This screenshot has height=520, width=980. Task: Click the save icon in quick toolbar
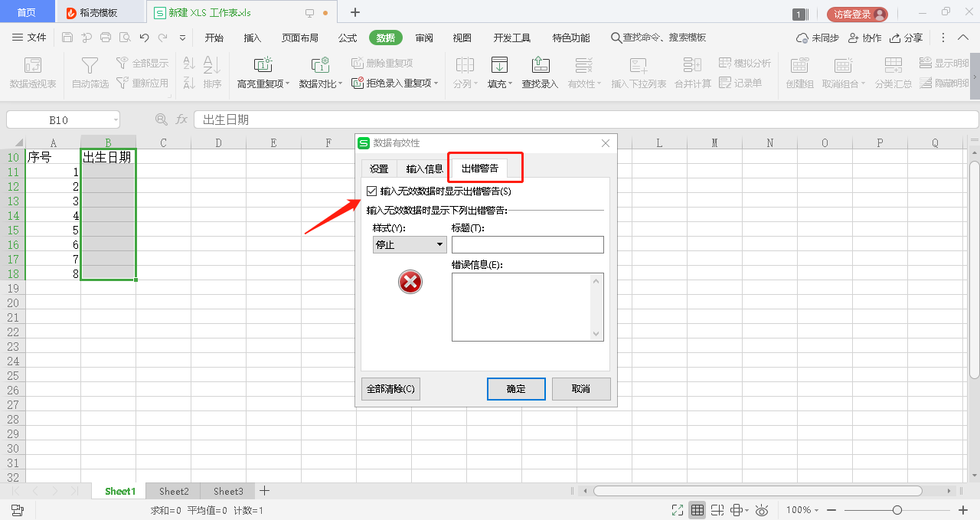(67, 38)
